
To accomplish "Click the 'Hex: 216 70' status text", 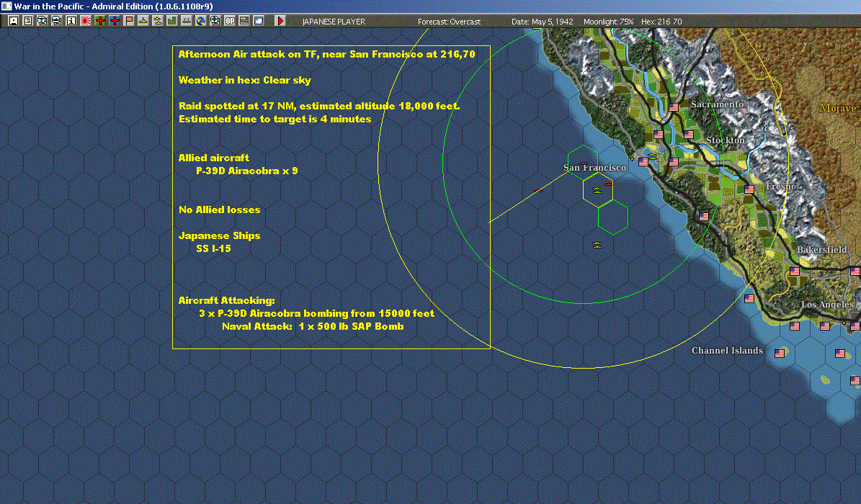I will point(661,22).
